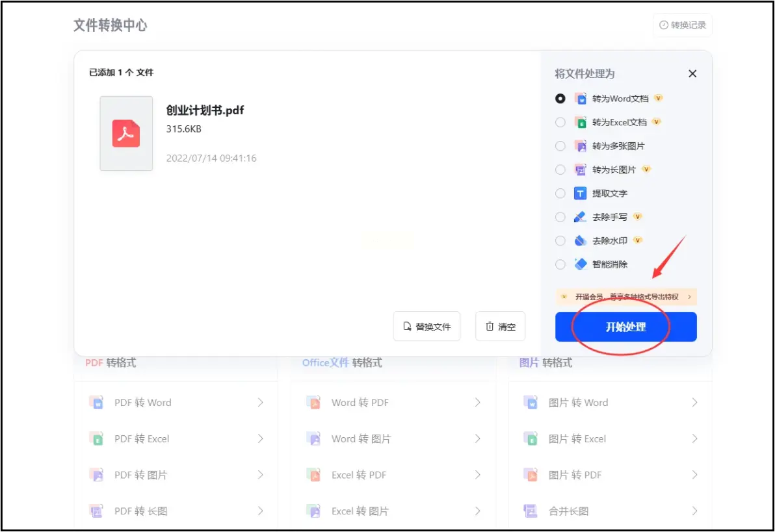Click the 图片 转 PDF row icon
Image resolution: width=775 pixels, height=532 pixels.
click(x=531, y=475)
